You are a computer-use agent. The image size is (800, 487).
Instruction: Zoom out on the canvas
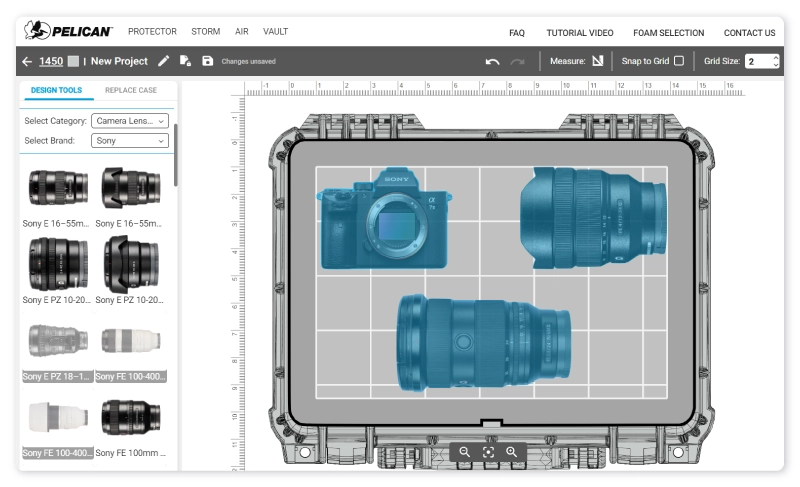(464, 452)
